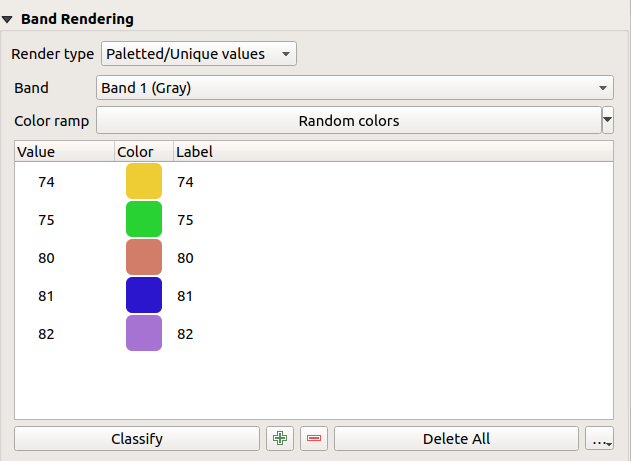Open the advanced options ellipsis button

pyautogui.click(x=600, y=438)
